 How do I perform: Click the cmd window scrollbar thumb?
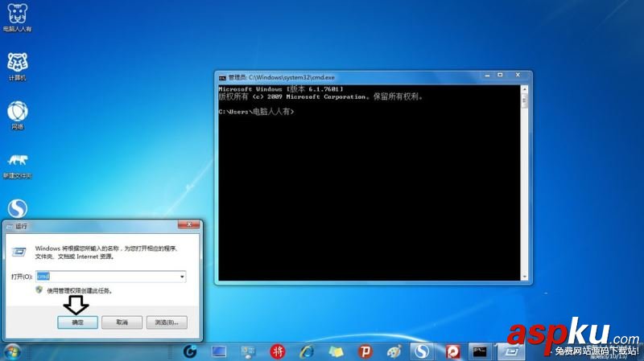(x=524, y=101)
